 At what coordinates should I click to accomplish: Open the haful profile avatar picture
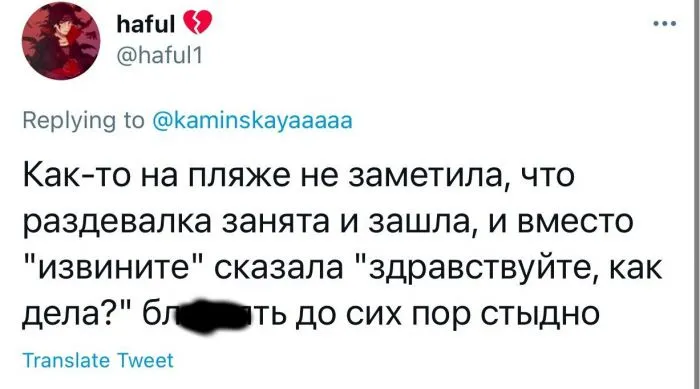pos(61,41)
